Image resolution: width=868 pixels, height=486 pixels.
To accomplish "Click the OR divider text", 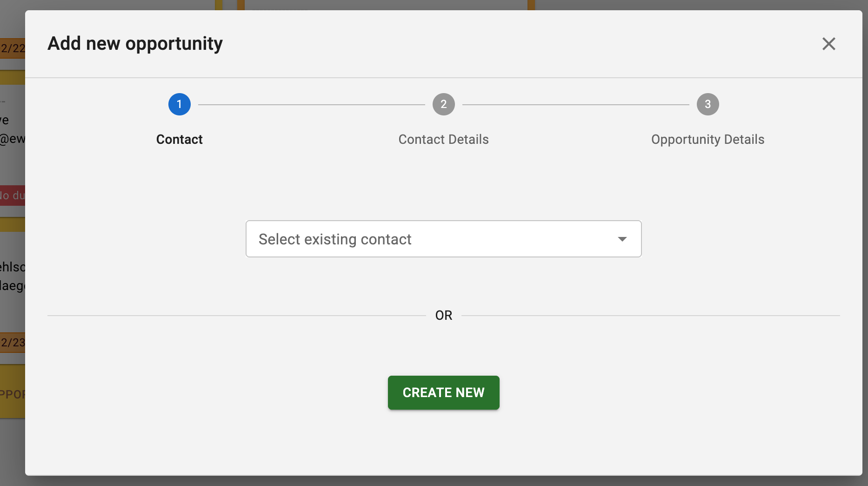I will 443,315.
